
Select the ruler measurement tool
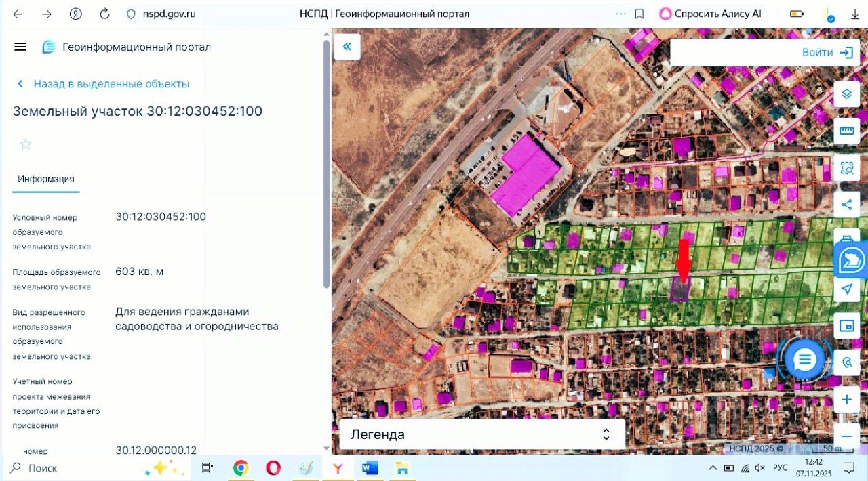pos(846,131)
